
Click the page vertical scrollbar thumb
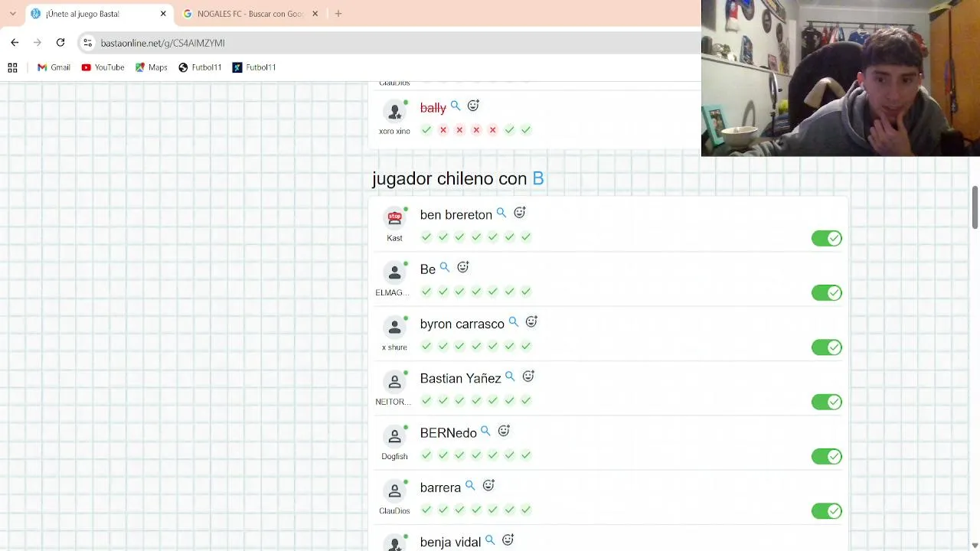975,207
